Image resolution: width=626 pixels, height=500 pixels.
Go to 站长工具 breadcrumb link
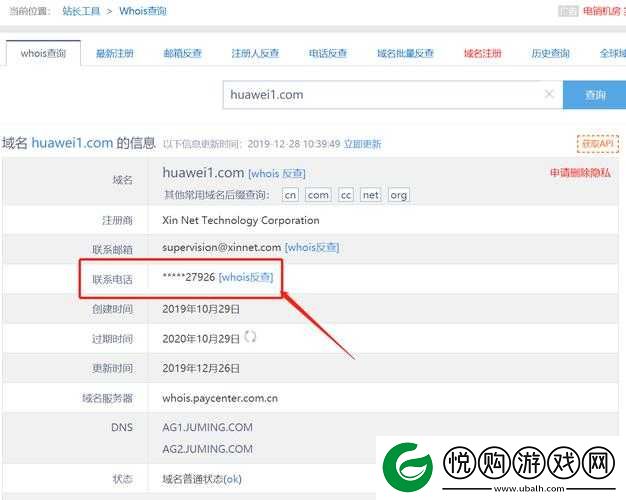81,11
